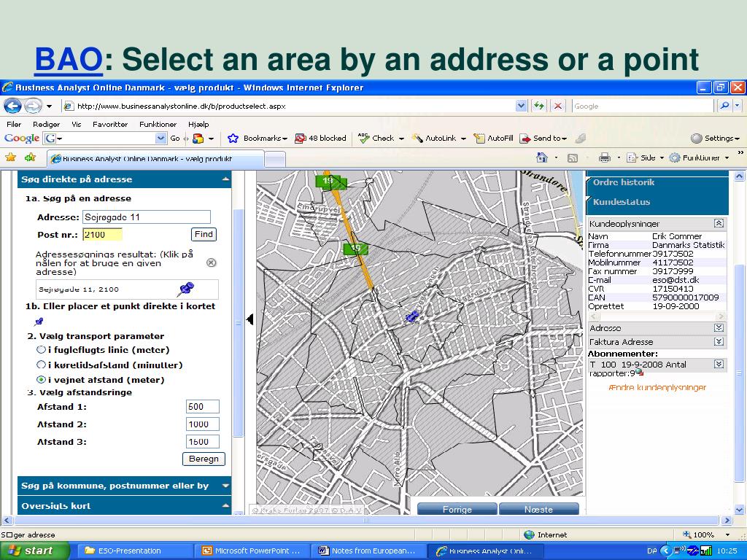Click the Favorites Center yellow star

coord(10,157)
